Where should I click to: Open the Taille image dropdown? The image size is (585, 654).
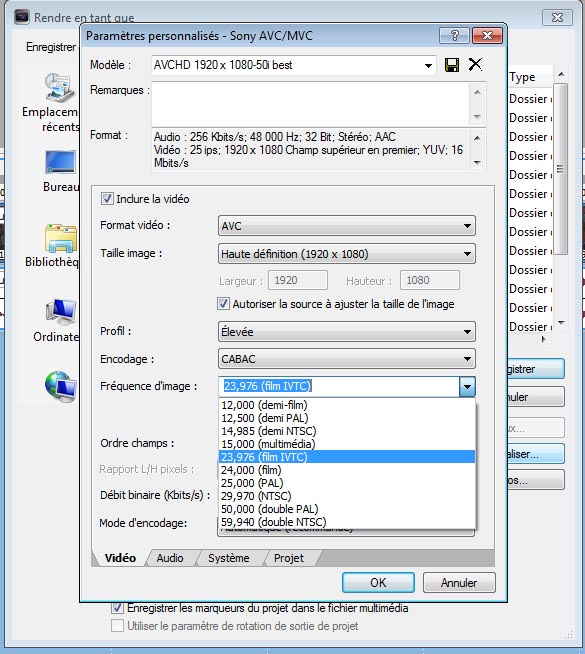click(x=346, y=254)
